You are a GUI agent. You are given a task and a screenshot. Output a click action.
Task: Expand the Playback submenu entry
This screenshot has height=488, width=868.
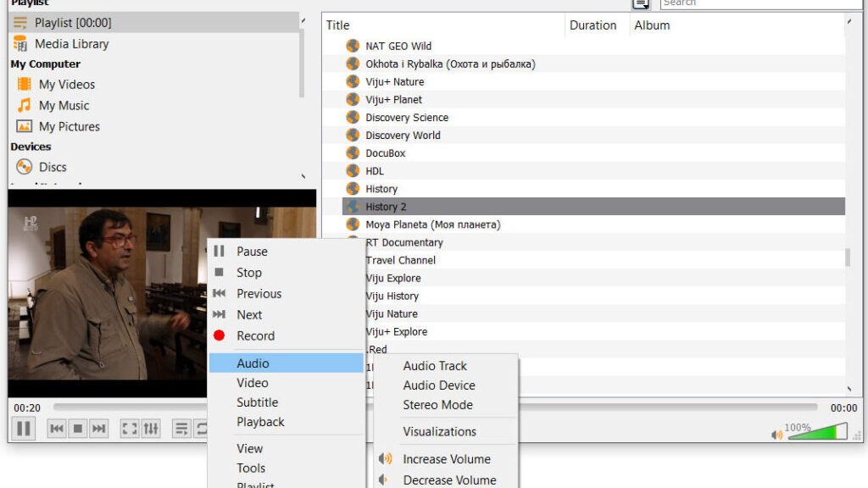tap(286, 422)
